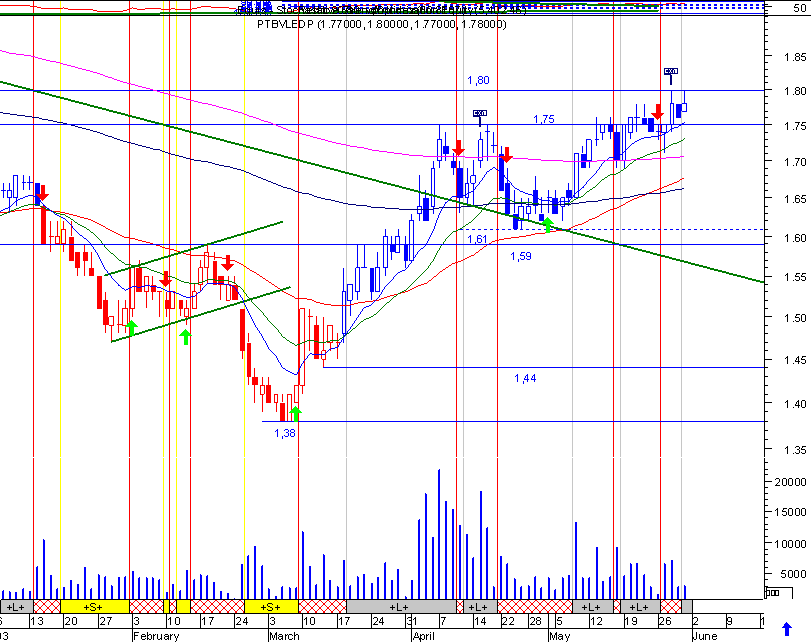
Task: Click date '14' on the time axis
Action: (x=480, y=621)
